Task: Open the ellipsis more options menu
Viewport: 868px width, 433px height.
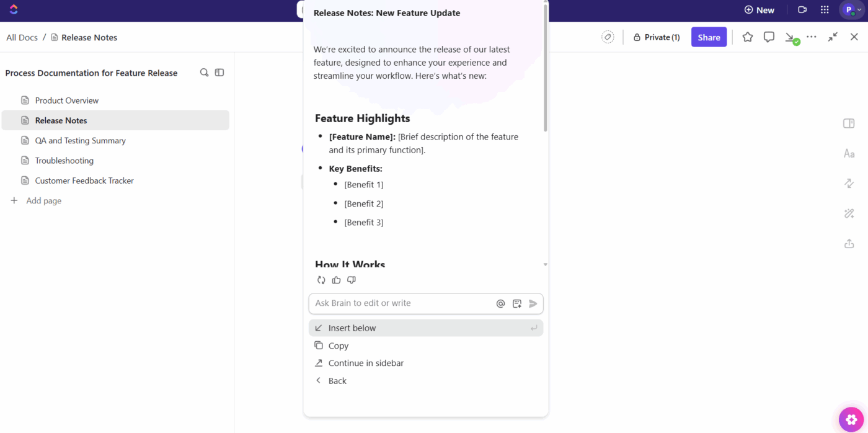Action: (811, 37)
